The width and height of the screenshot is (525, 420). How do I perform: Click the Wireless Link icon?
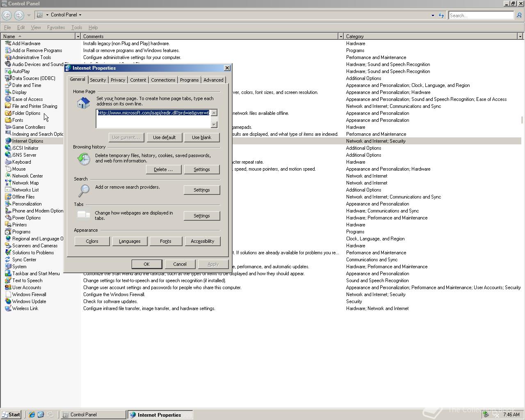8,308
